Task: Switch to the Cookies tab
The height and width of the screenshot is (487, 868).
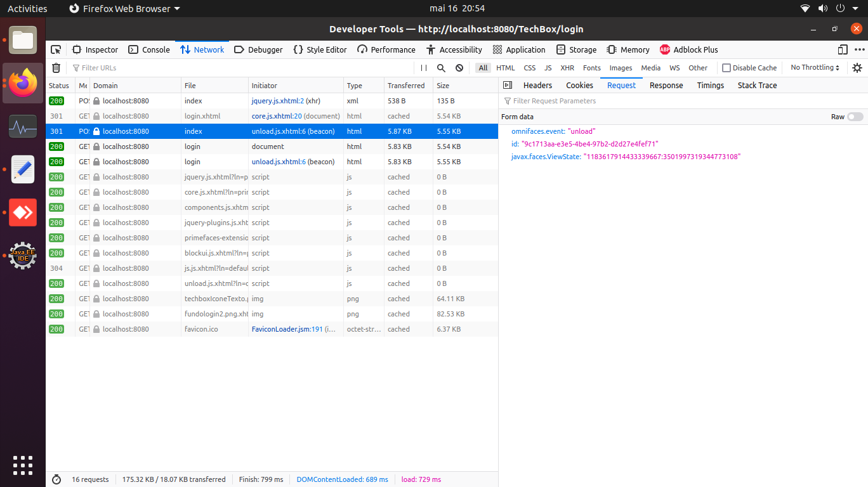Action: [579, 85]
